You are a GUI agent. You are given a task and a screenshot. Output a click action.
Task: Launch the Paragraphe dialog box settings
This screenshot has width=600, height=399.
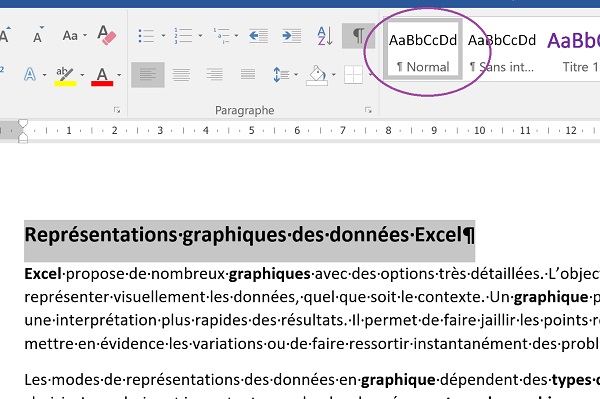tap(368, 110)
